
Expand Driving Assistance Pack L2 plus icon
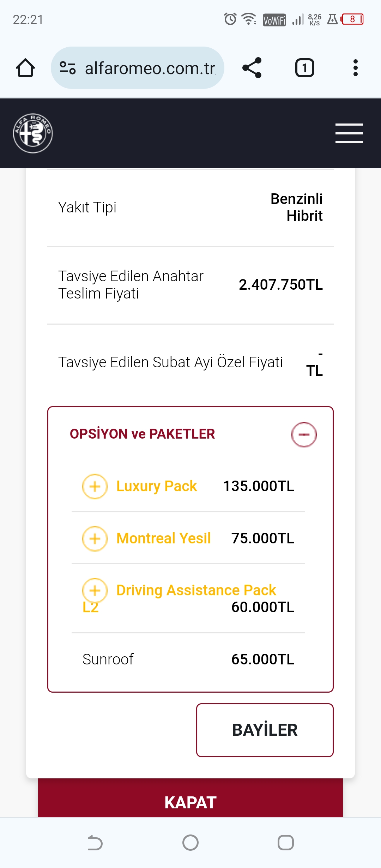95,590
